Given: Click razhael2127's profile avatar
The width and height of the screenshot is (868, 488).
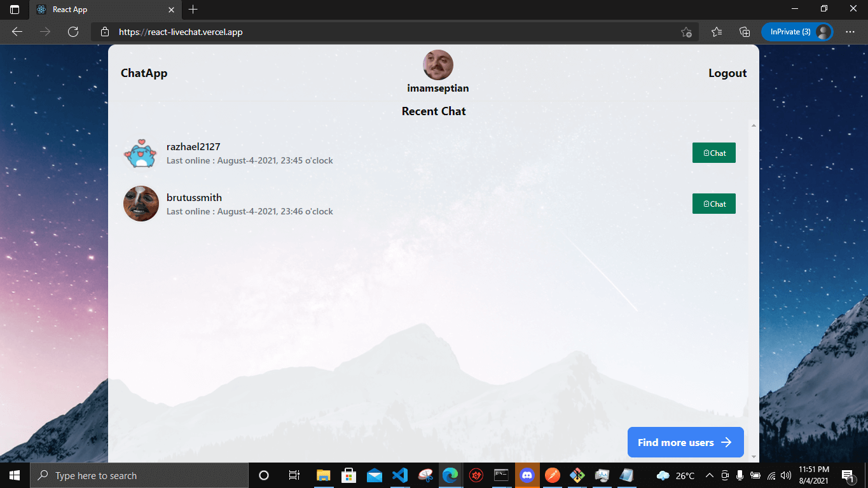Looking at the screenshot, I should click(141, 153).
